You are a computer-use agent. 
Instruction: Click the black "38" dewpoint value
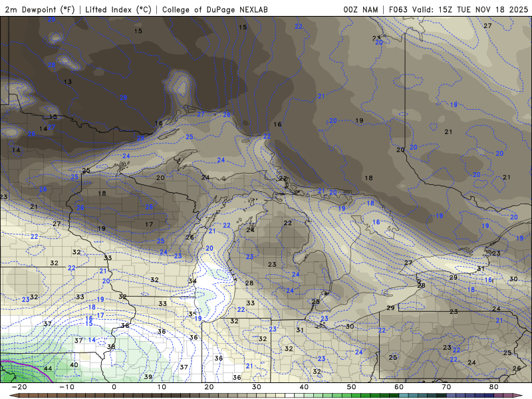click(x=111, y=346)
